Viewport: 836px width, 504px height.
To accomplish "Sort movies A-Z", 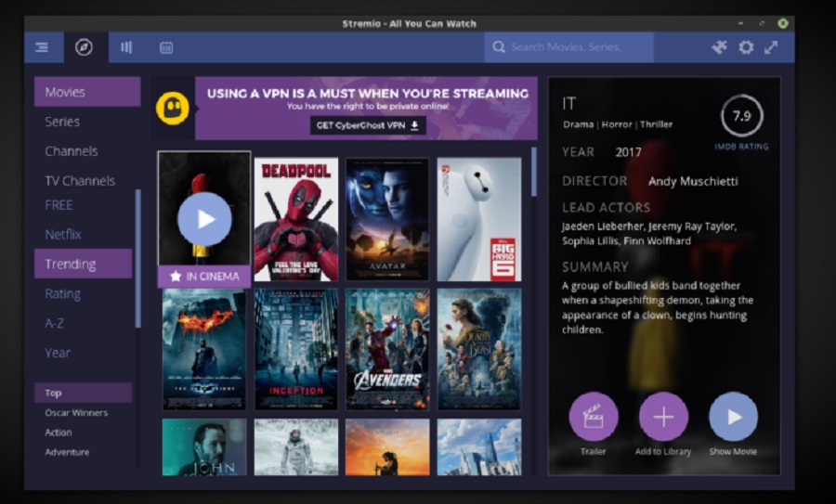I will click(54, 323).
